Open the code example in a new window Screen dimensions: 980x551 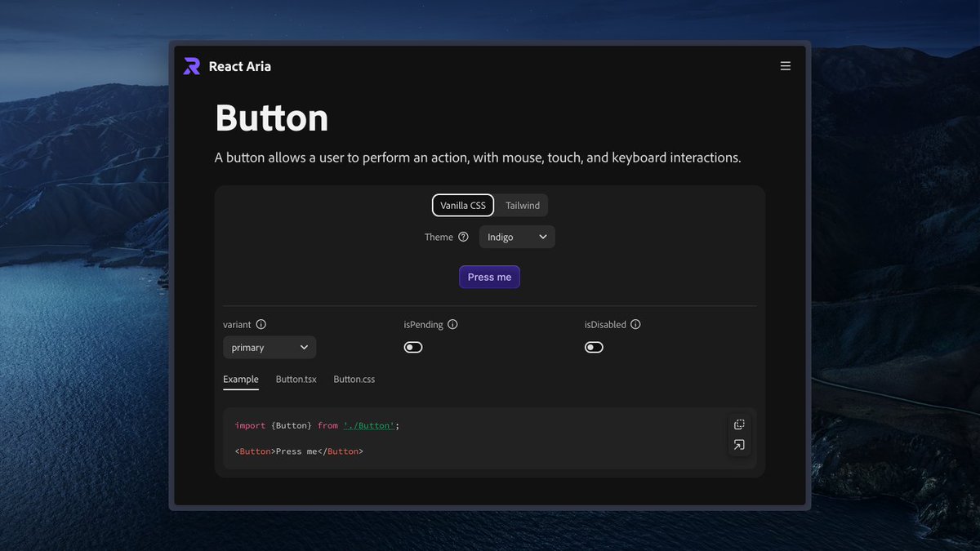point(739,445)
